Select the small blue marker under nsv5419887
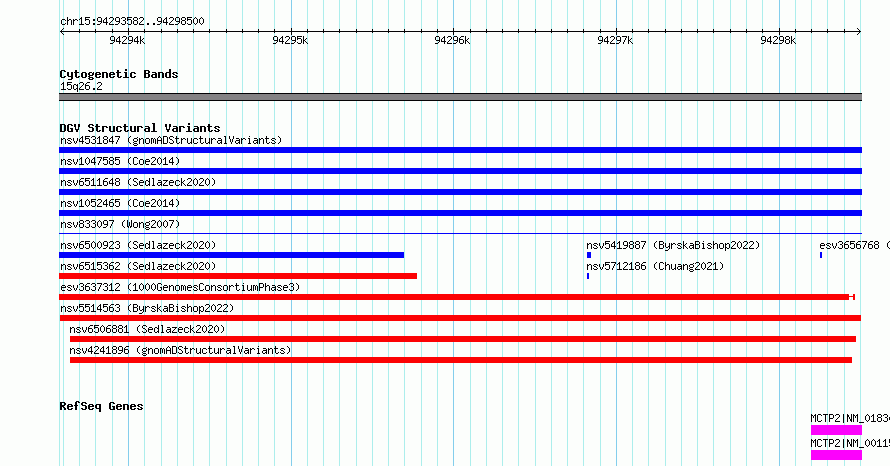Screen dimensions: 890x466 pyautogui.click(x=589, y=255)
